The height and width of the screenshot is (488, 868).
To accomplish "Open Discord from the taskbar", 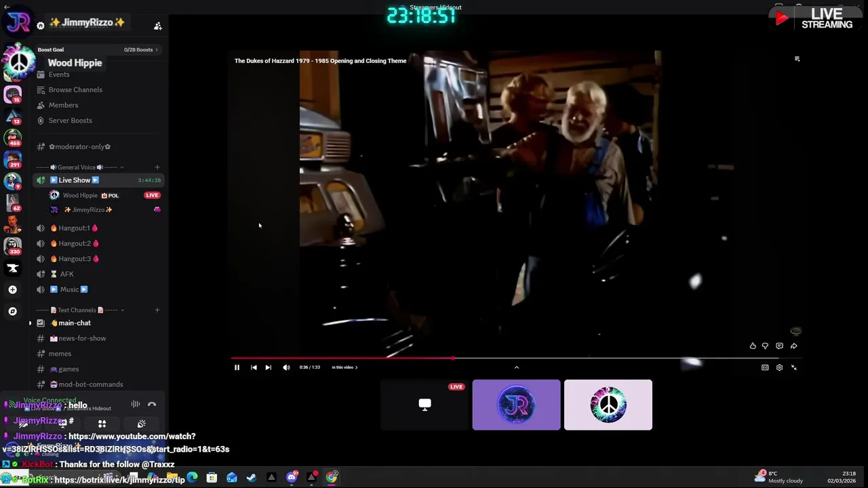I will 292,478.
